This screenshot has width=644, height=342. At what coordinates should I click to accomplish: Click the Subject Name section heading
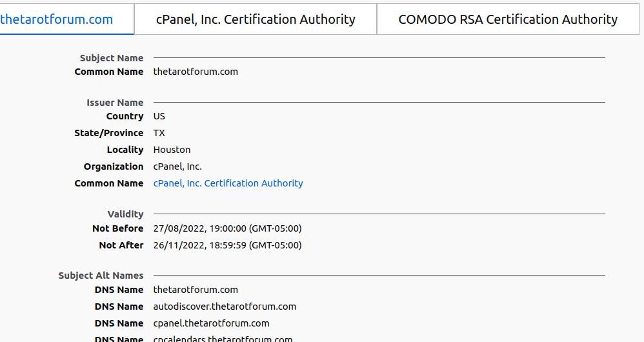pyautogui.click(x=112, y=58)
